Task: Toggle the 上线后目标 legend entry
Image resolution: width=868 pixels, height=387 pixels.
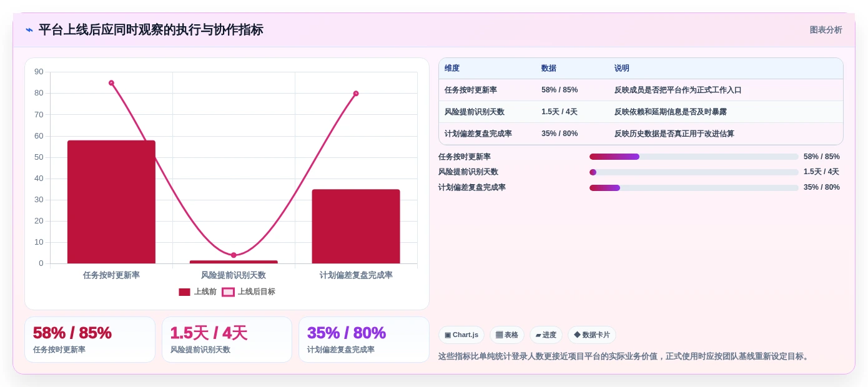Action: tap(249, 291)
